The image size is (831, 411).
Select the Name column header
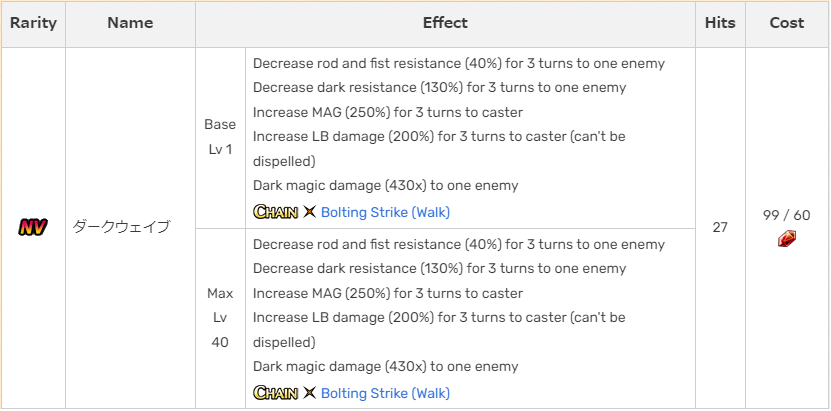pos(130,23)
